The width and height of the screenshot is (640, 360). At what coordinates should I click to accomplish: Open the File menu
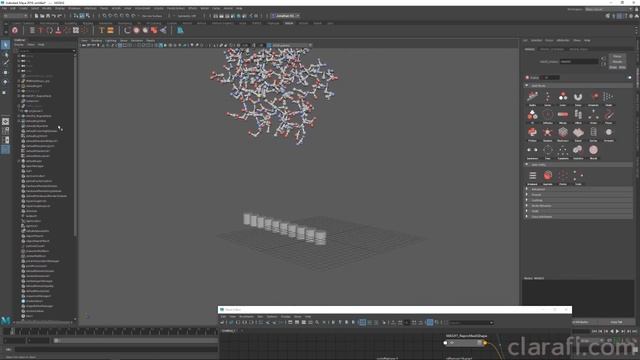[x=5, y=8]
